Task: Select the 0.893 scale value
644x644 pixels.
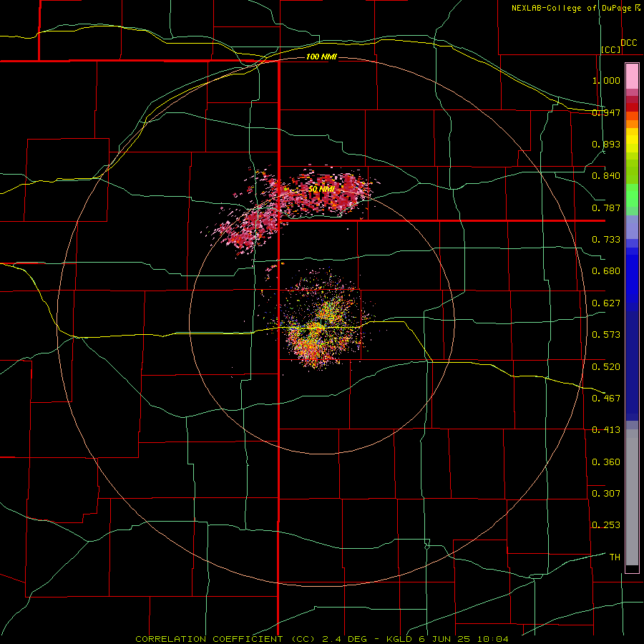Action: tap(606, 144)
